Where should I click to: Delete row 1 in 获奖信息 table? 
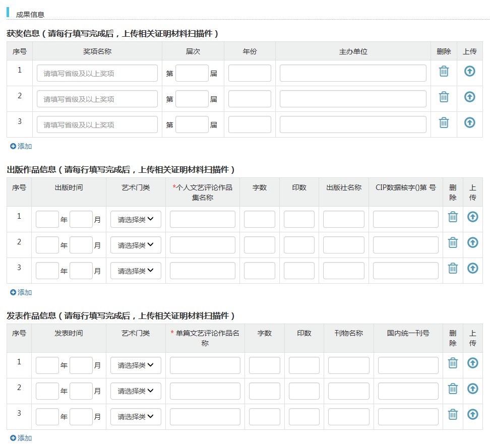click(x=444, y=71)
